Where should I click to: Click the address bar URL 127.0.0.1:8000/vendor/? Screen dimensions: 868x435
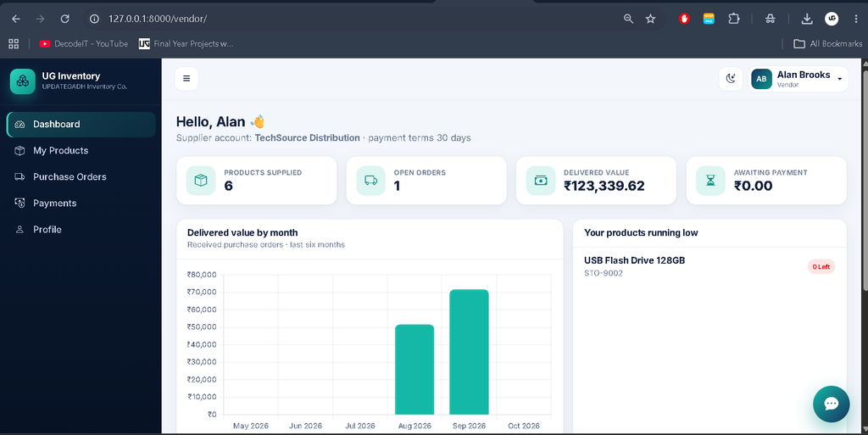[158, 19]
